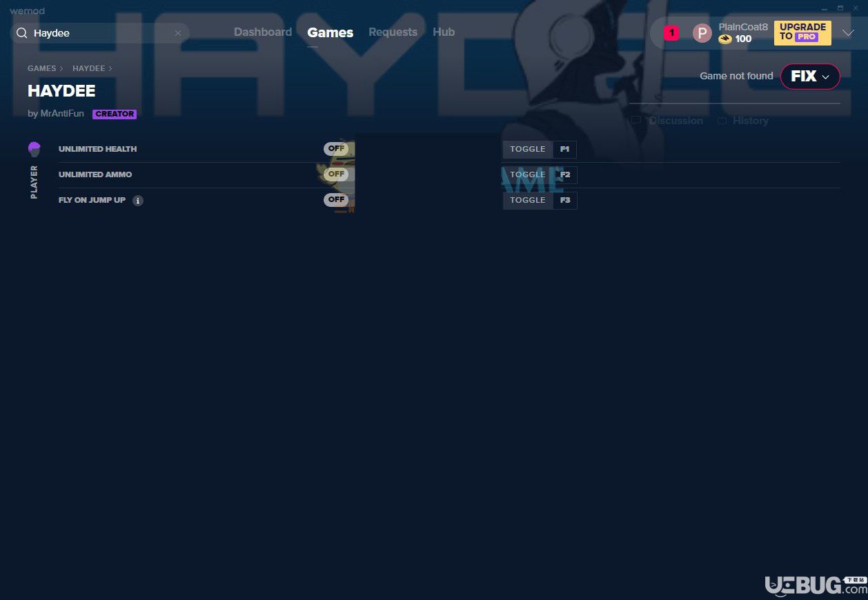Toggle Unlimited Ammo switch

tap(336, 174)
